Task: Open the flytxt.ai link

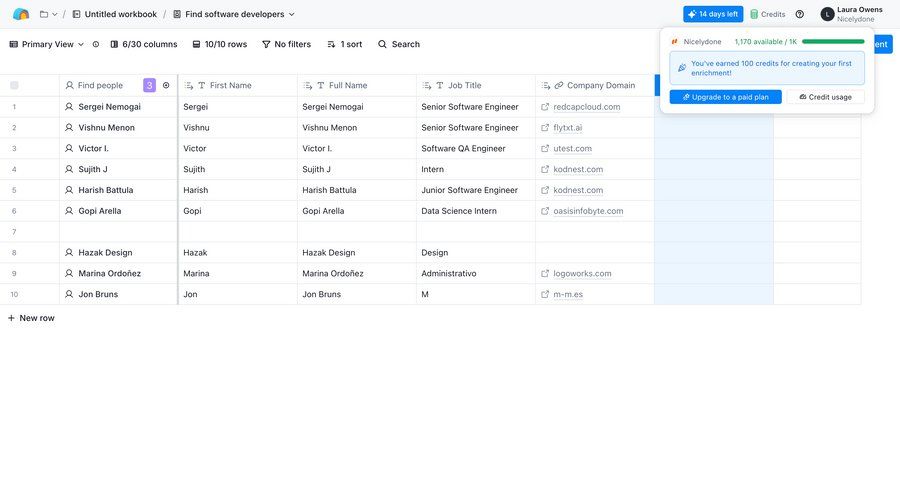Action: point(568,127)
